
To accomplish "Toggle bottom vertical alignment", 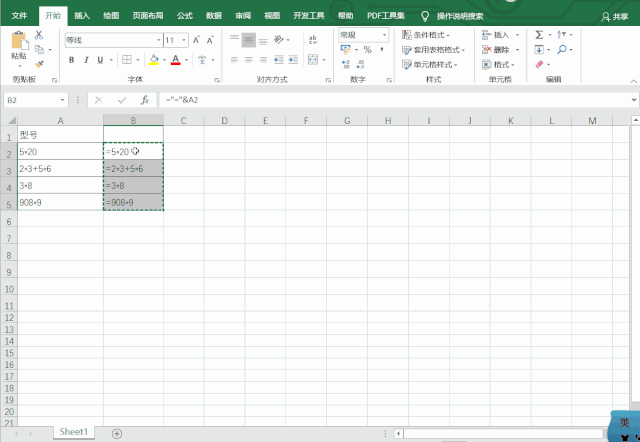I will [x=263, y=40].
